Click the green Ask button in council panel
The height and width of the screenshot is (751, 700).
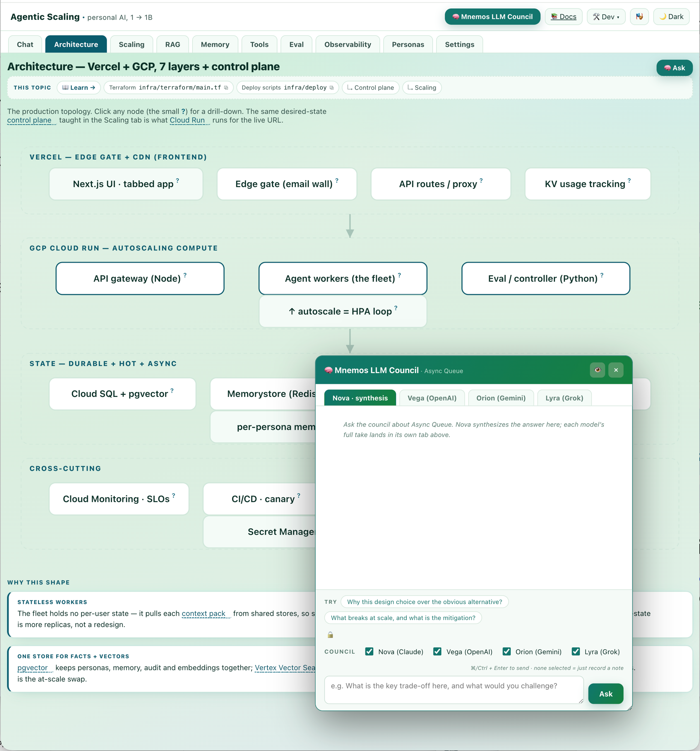pyautogui.click(x=606, y=694)
